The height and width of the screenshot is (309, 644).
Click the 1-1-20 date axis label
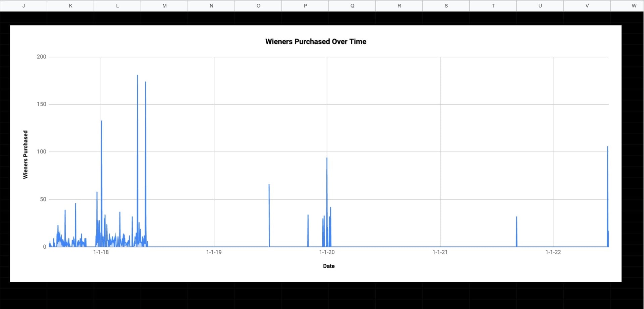coord(327,252)
